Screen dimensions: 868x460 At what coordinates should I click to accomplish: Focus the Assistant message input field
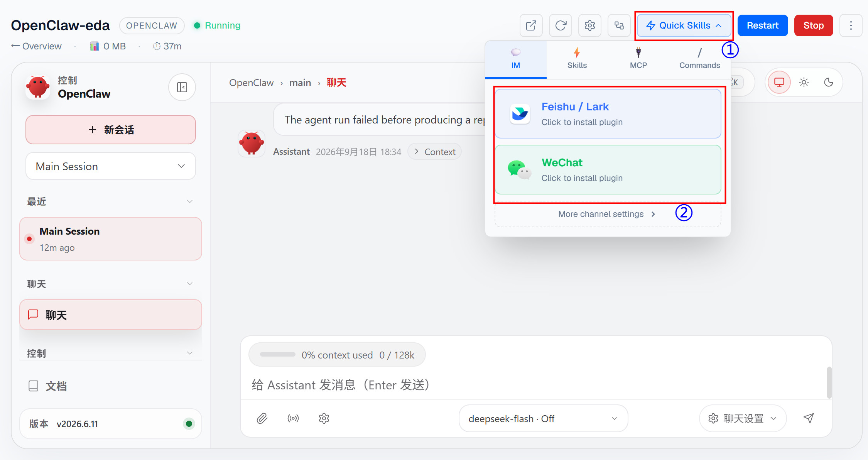pyautogui.click(x=534, y=385)
